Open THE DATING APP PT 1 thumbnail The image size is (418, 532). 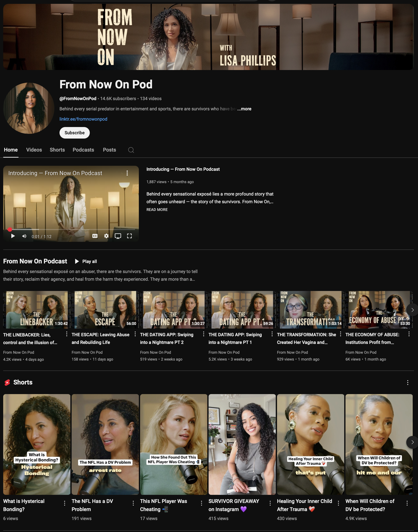[x=242, y=310]
